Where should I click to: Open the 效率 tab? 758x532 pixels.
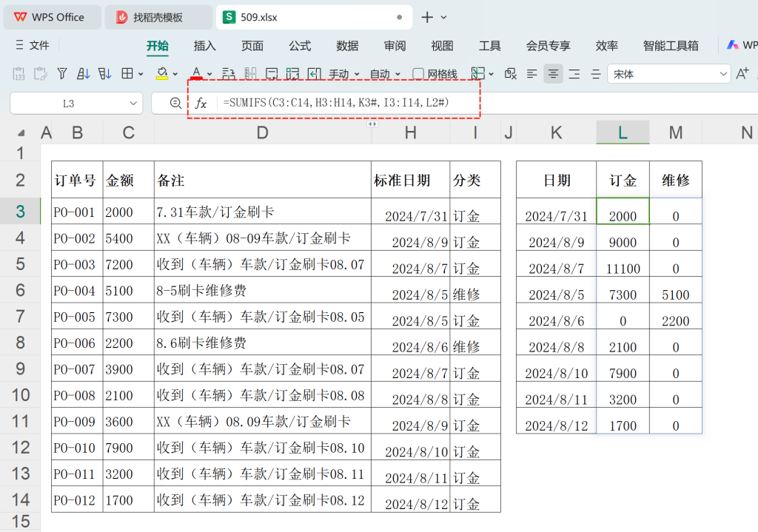pyautogui.click(x=607, y=46)
